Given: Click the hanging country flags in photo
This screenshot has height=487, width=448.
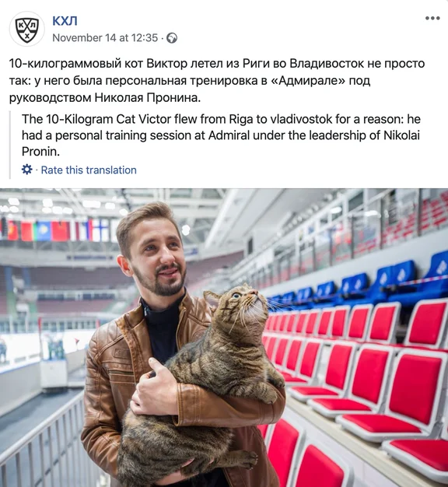Looking at the screenshot, I should click(x=56, y=230).
